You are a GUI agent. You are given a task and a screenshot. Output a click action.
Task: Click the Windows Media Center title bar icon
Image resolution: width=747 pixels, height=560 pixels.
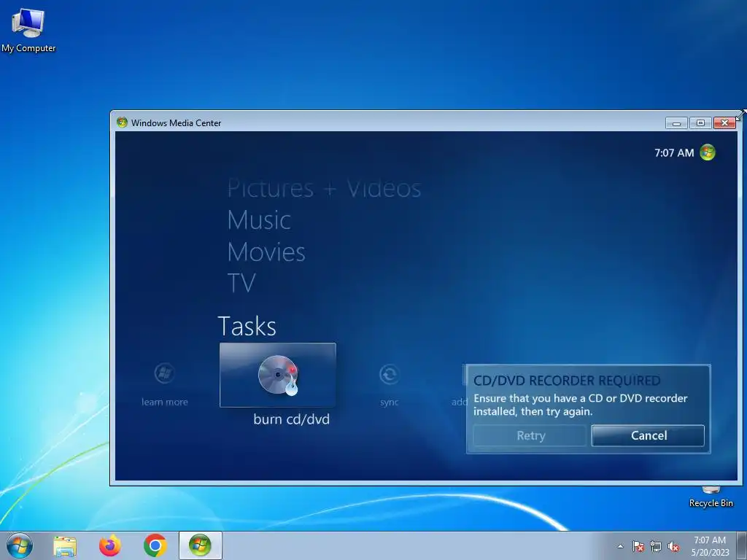tap(122, 122)
